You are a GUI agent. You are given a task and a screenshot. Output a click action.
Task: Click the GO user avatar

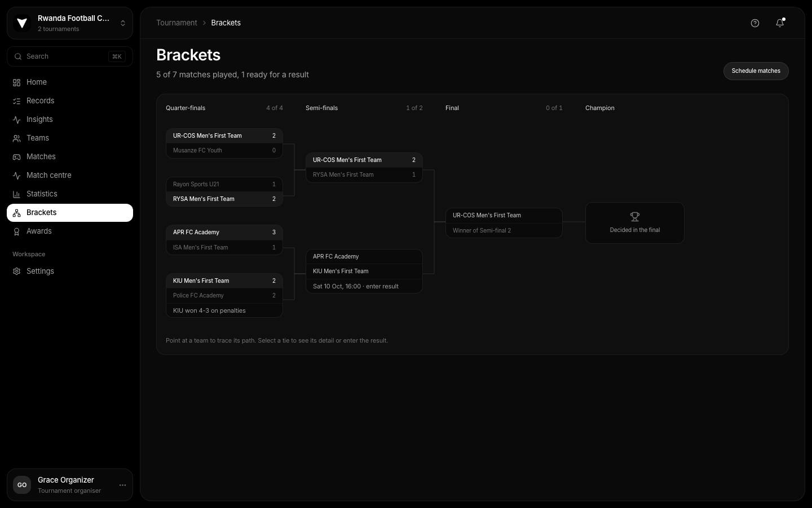pos(22,485)
